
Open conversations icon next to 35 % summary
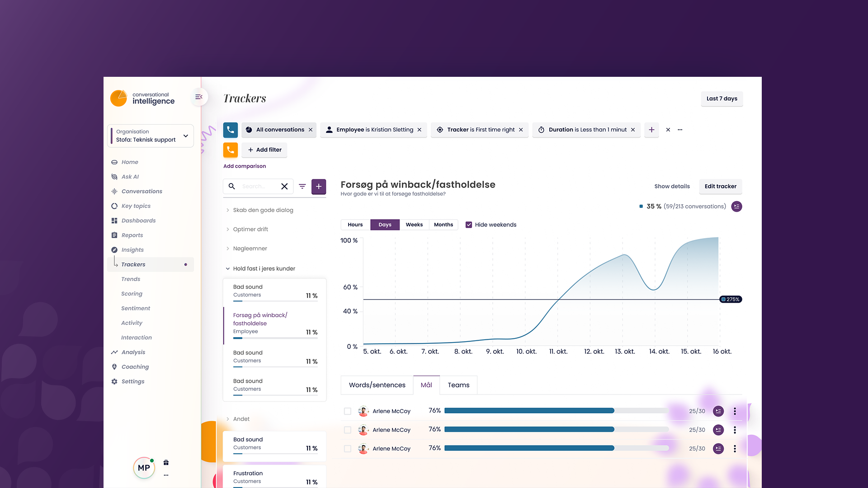point(736,206)
